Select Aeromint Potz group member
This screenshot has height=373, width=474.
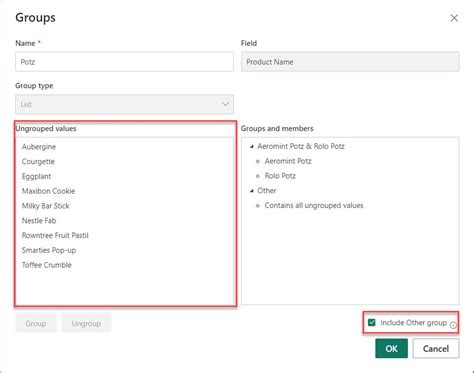pyautogui.click(x=288, y=161)
